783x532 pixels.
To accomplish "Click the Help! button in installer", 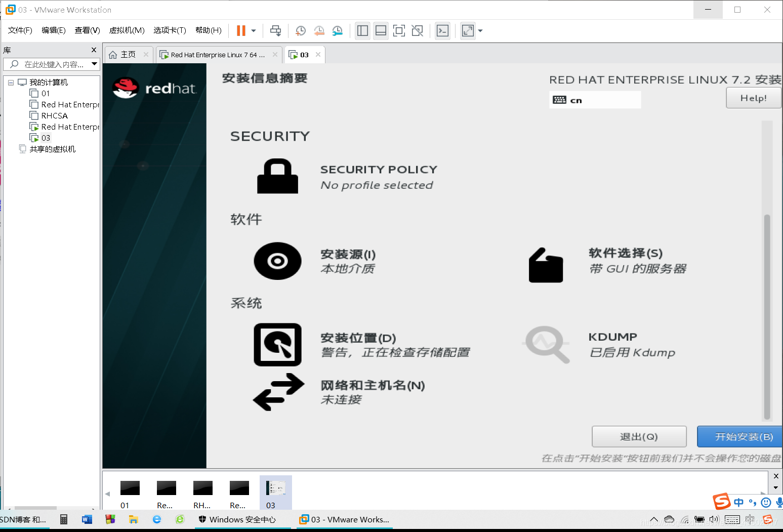I will pyautogui.click(x=753, y=98).
